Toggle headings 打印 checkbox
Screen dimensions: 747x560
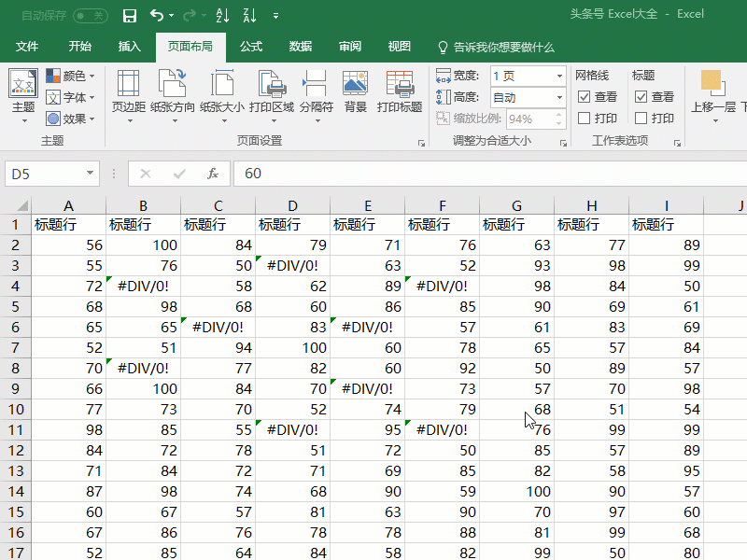tap(641, 118)
